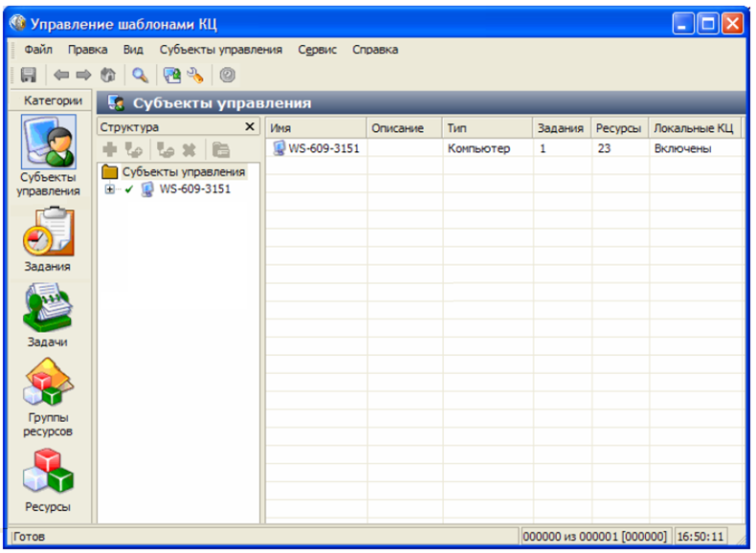Close the Структура panel
Image resolution: width=756 pixels, height=553 pixels.
coord(250,127)
